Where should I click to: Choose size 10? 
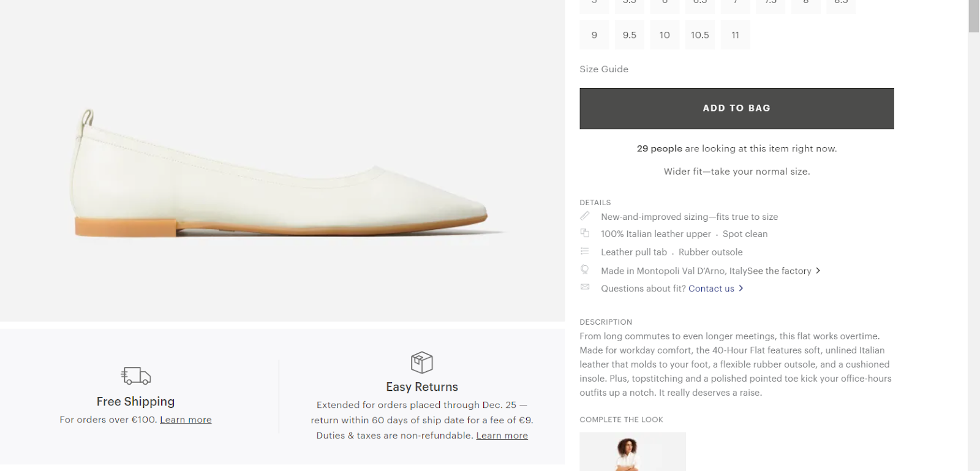[665, 35]
